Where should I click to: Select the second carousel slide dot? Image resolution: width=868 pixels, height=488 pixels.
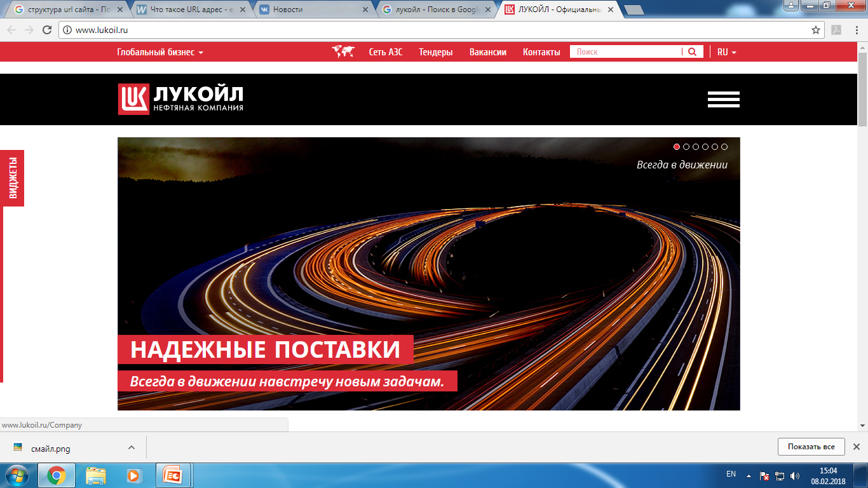tap(686, 147)
